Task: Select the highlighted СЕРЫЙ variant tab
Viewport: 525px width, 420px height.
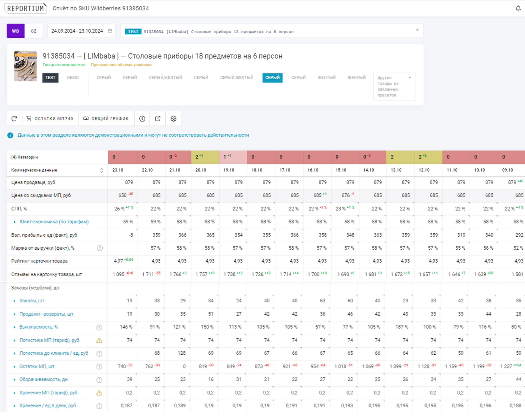Action: point(272,78)
